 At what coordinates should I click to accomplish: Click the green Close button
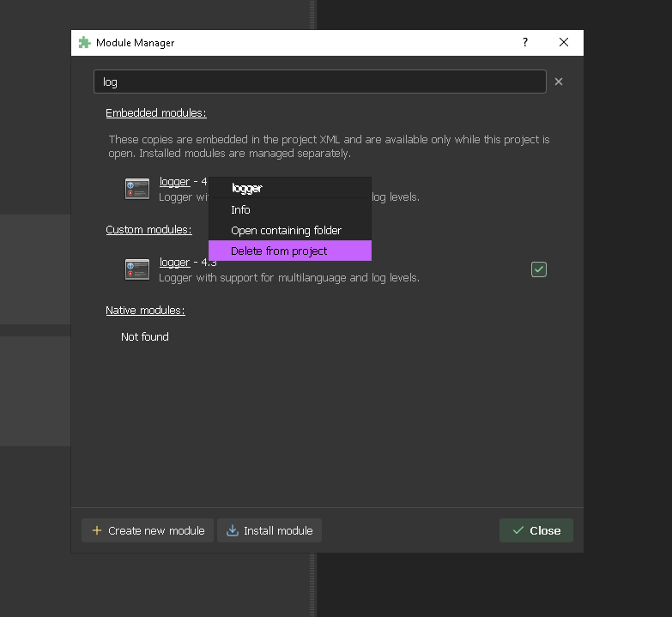(536, 530)
